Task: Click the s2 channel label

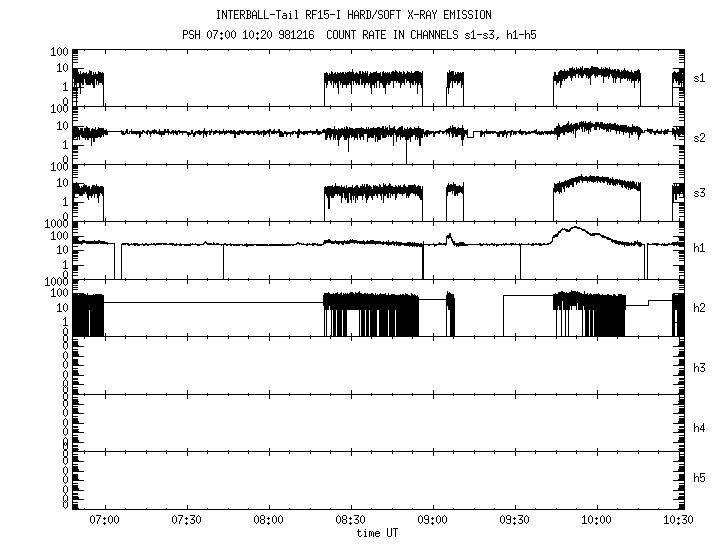Action: click(700, 137)
